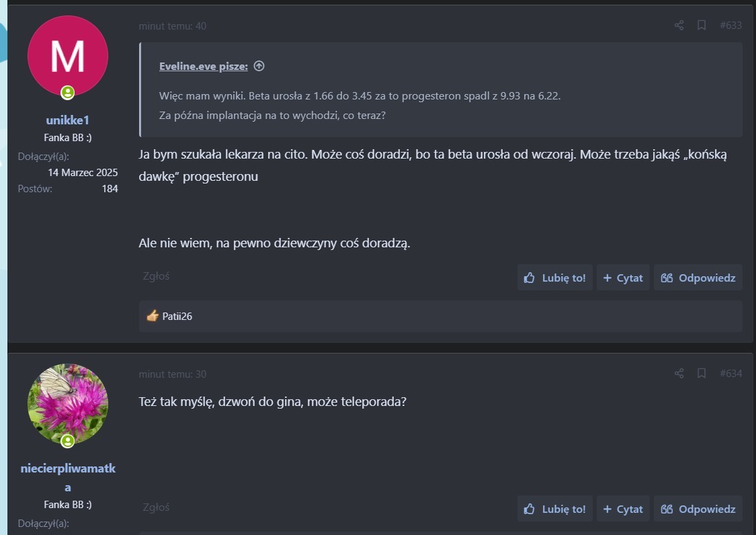Screen dimensions: 756x535
Task: Open unikke1's avatar with letter M
Action: coord(67,56)
